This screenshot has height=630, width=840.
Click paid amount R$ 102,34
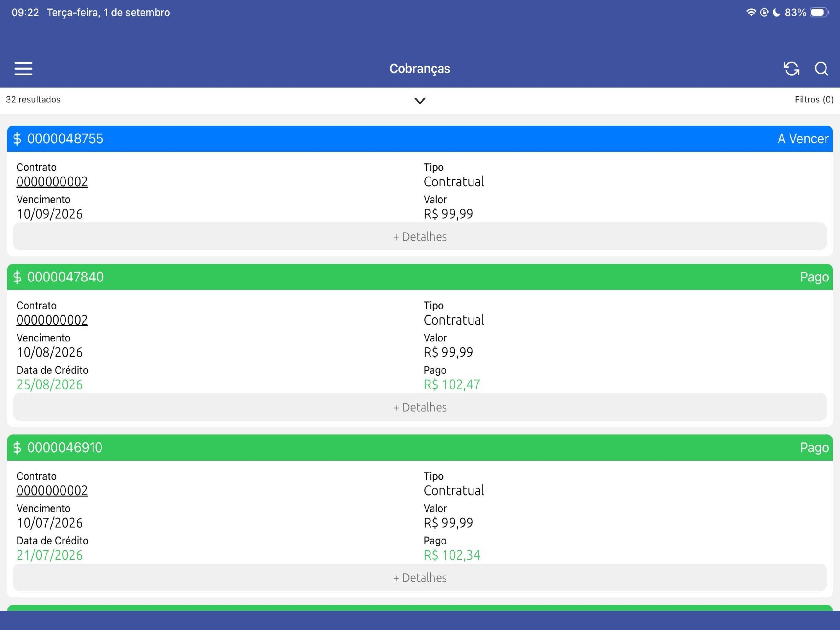click(x=452, y=556)
